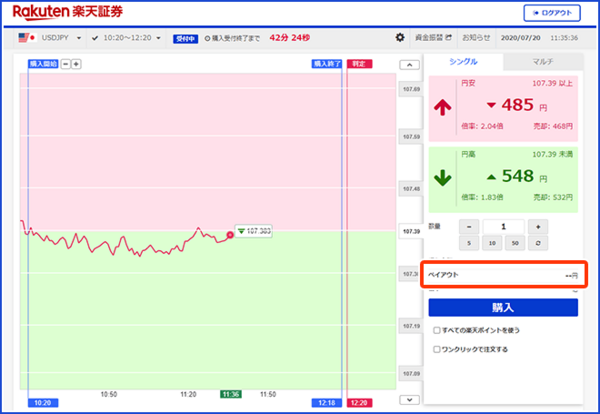Image resolution: width=600 pixels, height=414 pixels.
Task: Click the ログアウト button
Action: (x=552, y=13)
